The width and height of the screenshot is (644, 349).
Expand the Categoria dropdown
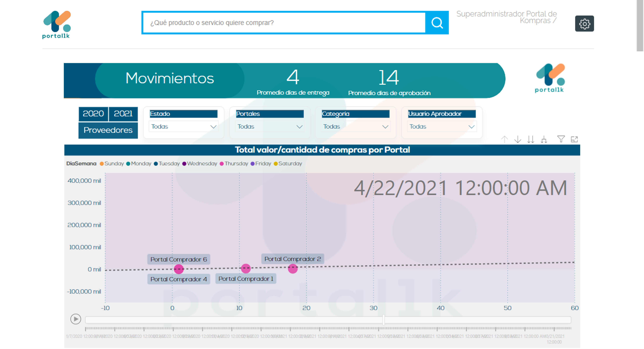tap(356, 126)
